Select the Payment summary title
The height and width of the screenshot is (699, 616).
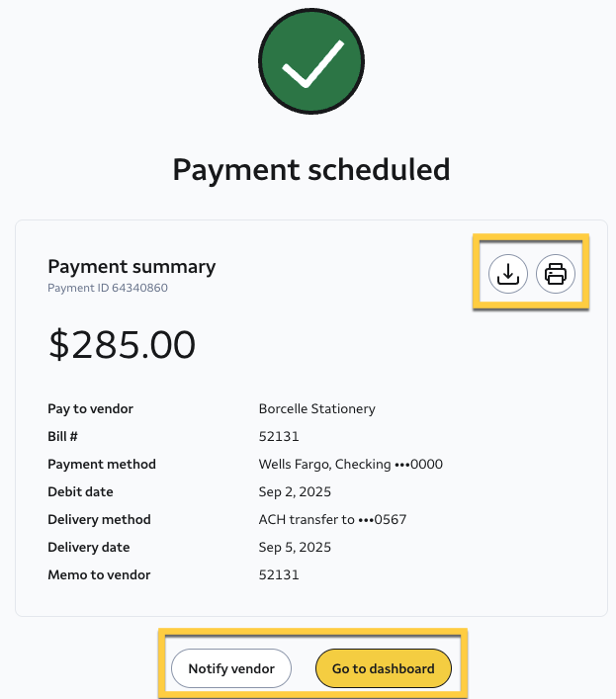[132, 266]
